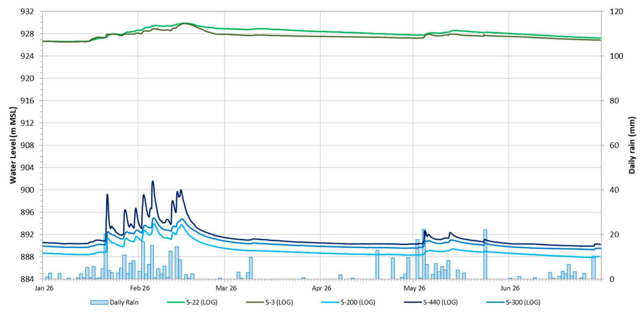Click the Apr 26 x-axis label

coord(322,288)
